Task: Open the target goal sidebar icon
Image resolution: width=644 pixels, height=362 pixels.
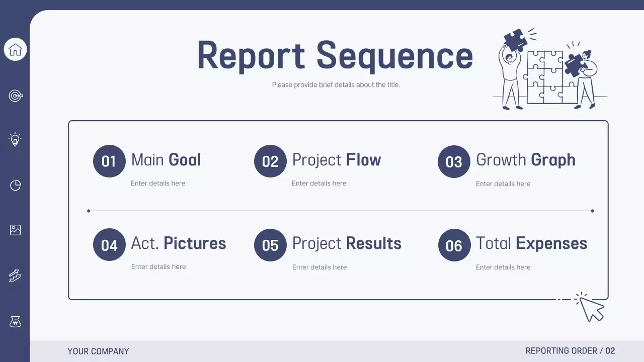Action: tap(16, 96)
